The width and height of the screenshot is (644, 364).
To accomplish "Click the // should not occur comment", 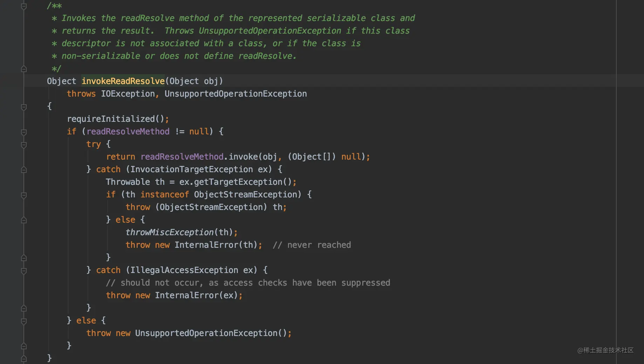I will click(x=248, y=283).
